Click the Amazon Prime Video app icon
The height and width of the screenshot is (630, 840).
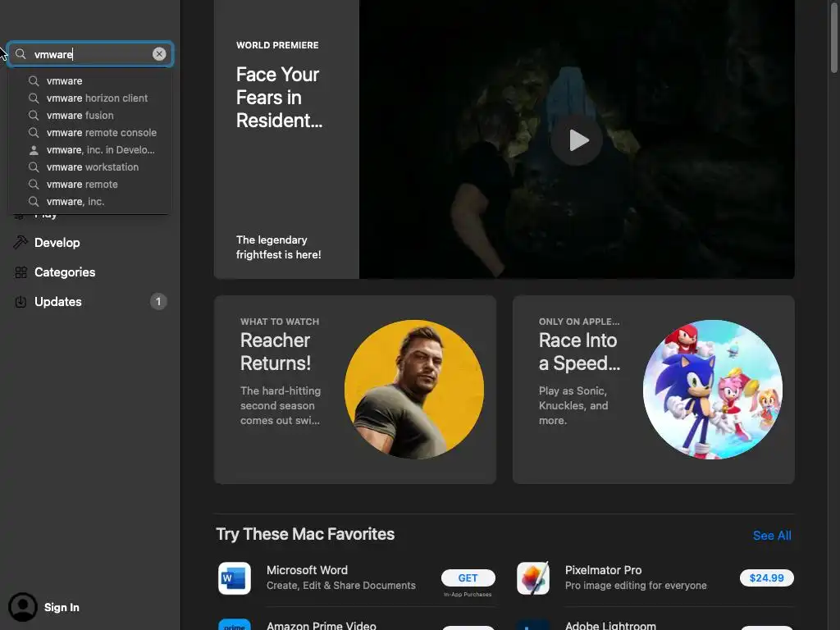point(234,624)
